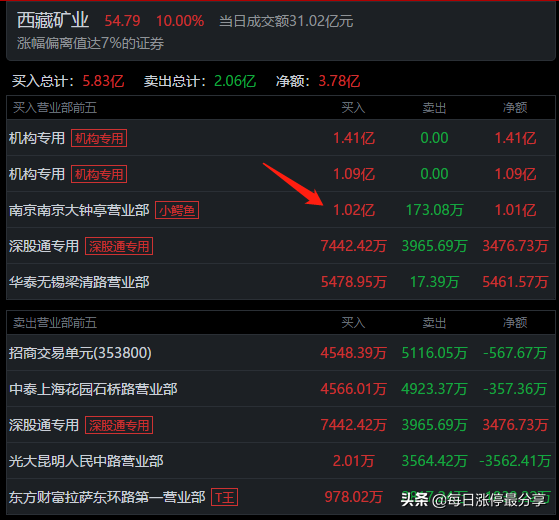Click 卖出营业部前五 section header
Viewport: 559px width, 520px height.
[55, 323]
